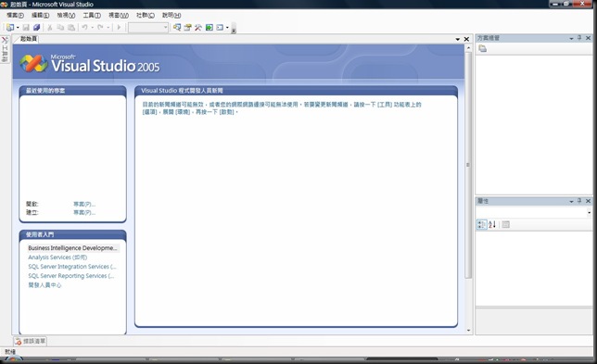Click the Start Page scroll down arrow

click(468, 331)
